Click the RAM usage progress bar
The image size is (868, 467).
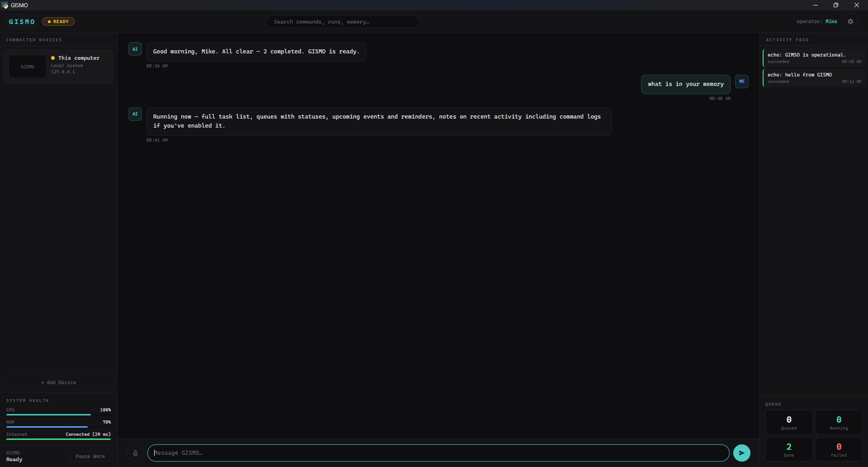point(58,427)
